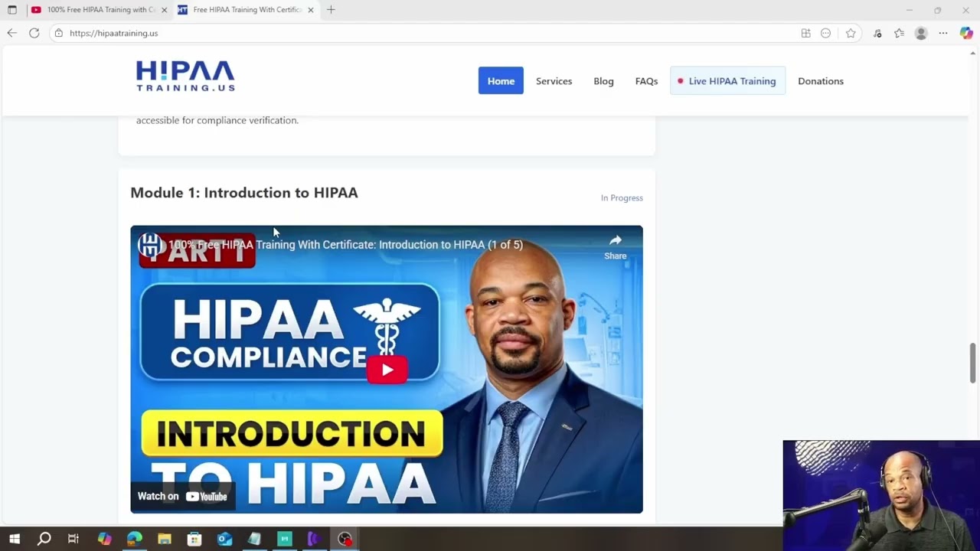Open File Explorer from taskbar
980x551 pixels.
coord(164,539)
